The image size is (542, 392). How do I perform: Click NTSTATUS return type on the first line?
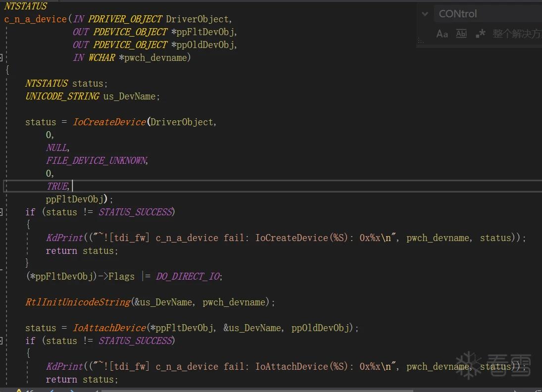pyautogui.click(x=26, y=6)
